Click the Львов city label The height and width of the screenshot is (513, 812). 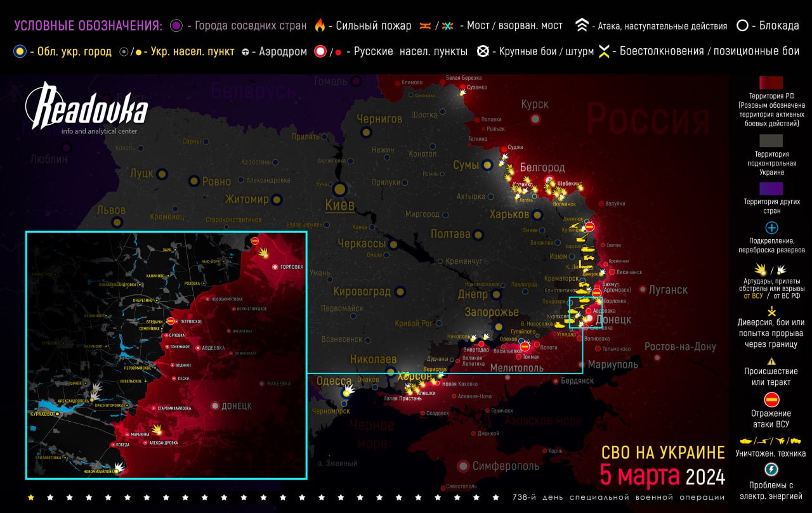pos(111,210)
